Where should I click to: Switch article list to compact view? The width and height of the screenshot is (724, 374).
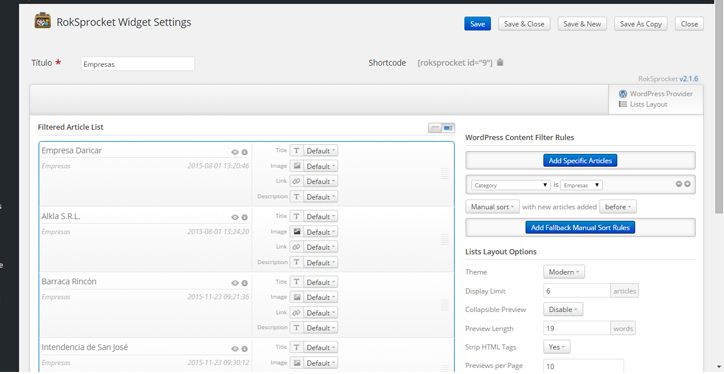click(x=434, y=128)
